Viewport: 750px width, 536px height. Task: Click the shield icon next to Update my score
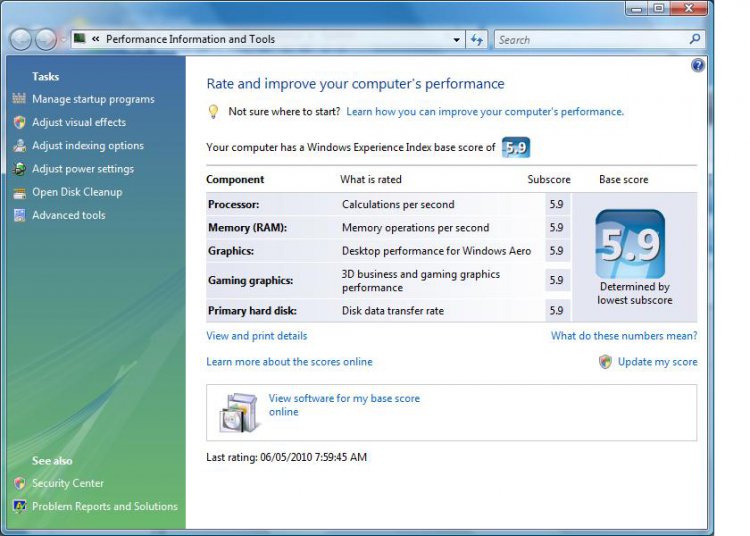(605, 361)
